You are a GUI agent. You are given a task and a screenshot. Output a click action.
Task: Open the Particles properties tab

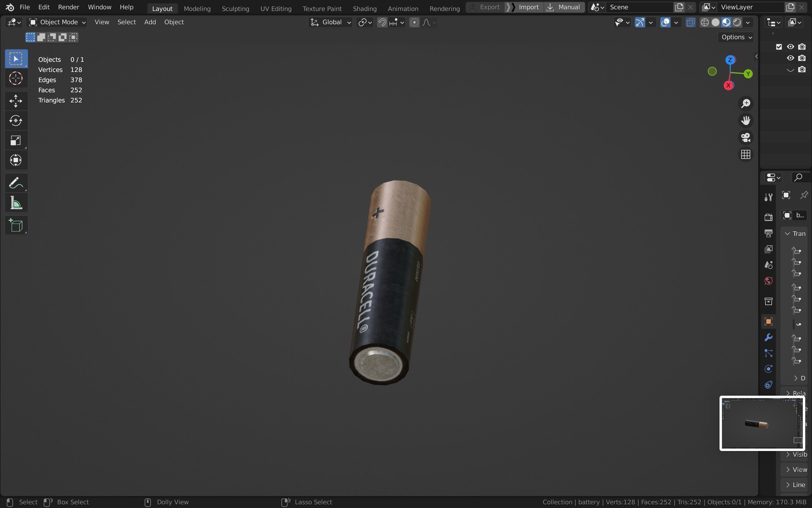[x=768, y=353]
